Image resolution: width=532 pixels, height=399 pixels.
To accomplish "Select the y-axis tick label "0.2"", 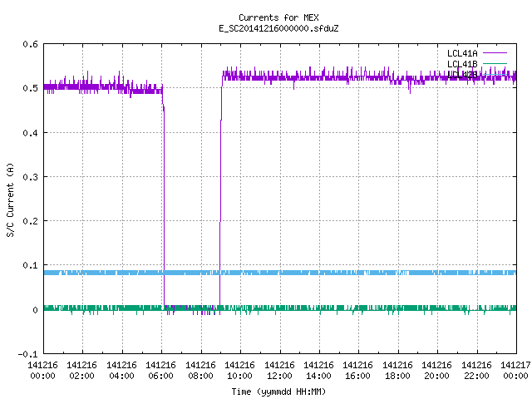I will 30,221.
